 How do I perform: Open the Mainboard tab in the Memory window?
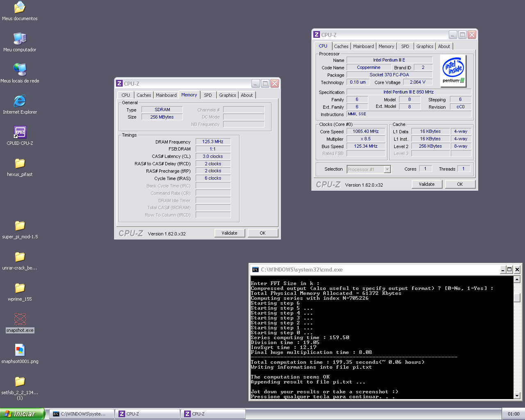166,95
